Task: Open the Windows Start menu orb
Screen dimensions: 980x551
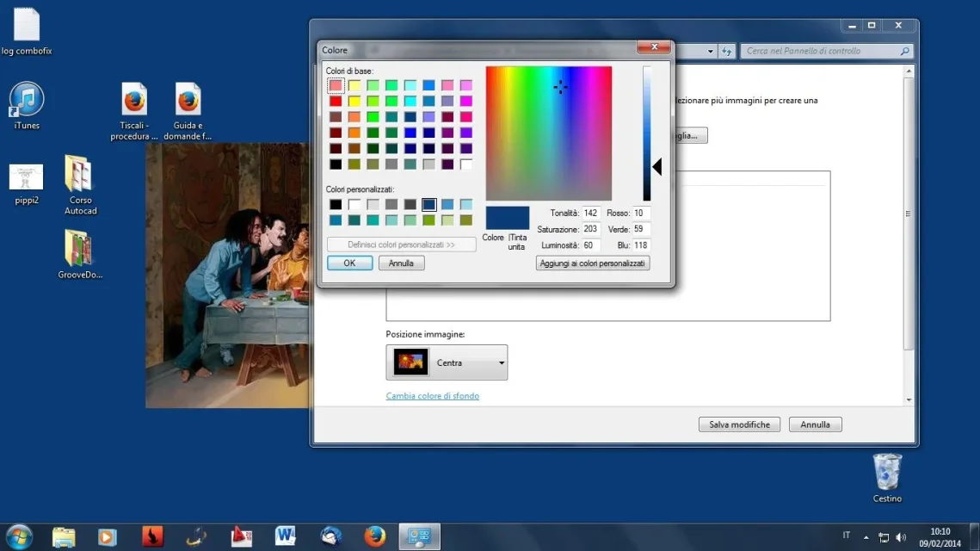Action: click(x=20, y=536)
